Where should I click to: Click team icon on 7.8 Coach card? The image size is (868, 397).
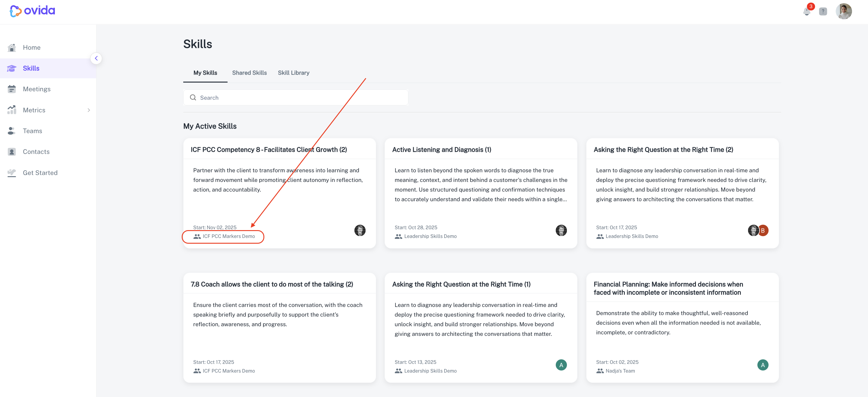(197, 371)
